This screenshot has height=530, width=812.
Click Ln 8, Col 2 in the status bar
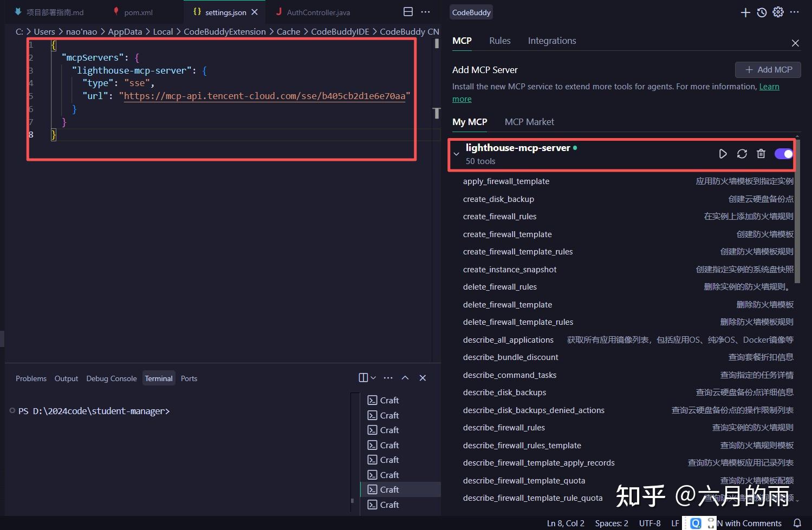(x=565, y=523)
